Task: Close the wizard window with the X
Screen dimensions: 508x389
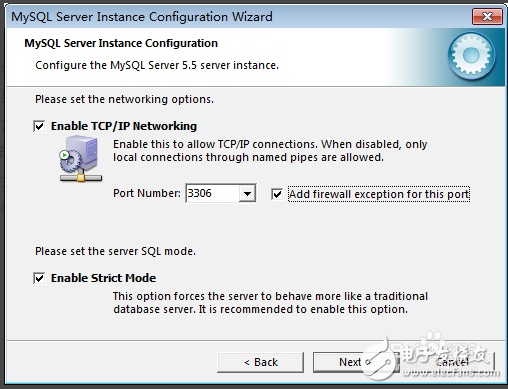Action: (x=487, y=16)
